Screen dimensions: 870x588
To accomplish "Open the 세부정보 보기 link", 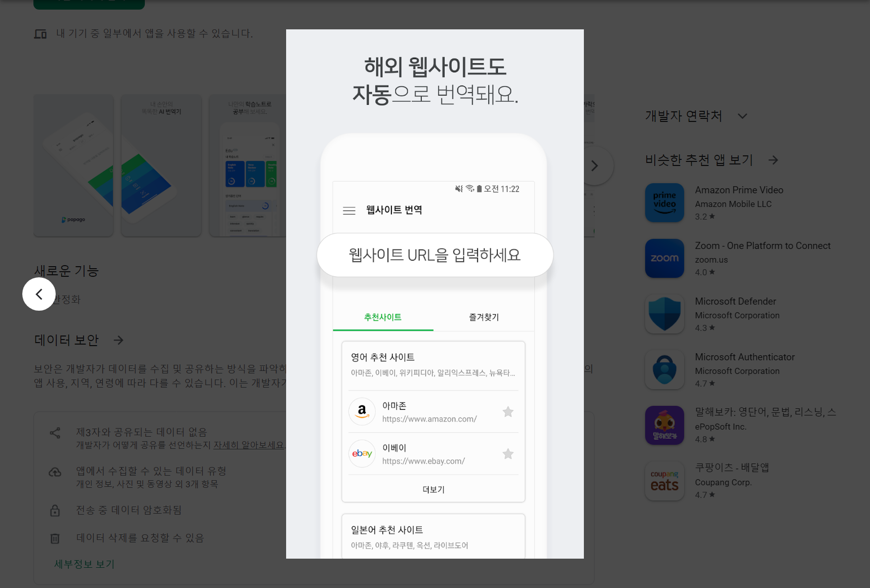I will (85, 564).
